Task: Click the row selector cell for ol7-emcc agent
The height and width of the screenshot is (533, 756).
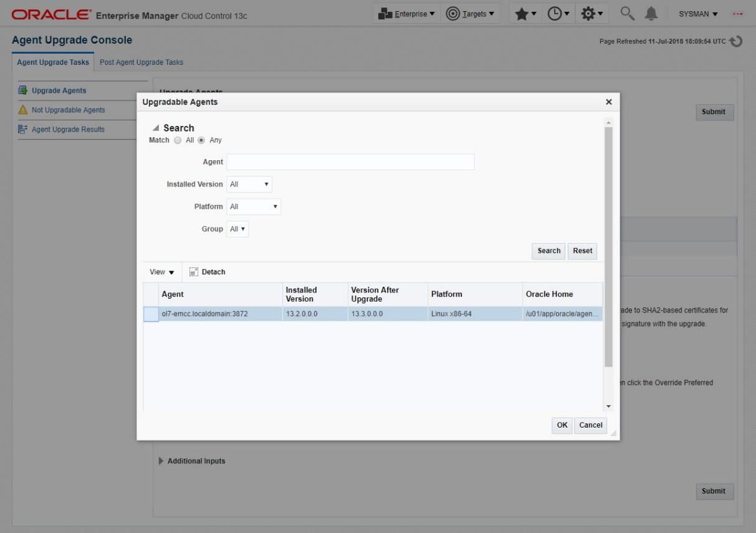Action: 151,314
